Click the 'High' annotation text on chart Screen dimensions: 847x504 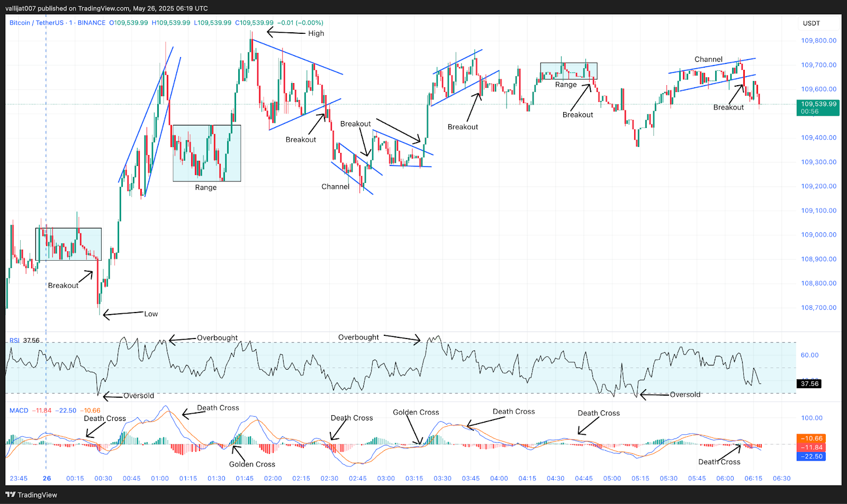click(x=316, y=33)
